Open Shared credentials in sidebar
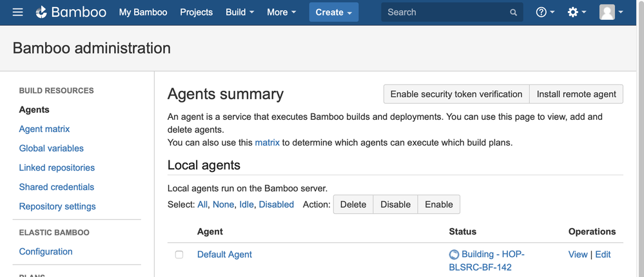The width and height of the screenshot is (644, 277). pos(56,187)
